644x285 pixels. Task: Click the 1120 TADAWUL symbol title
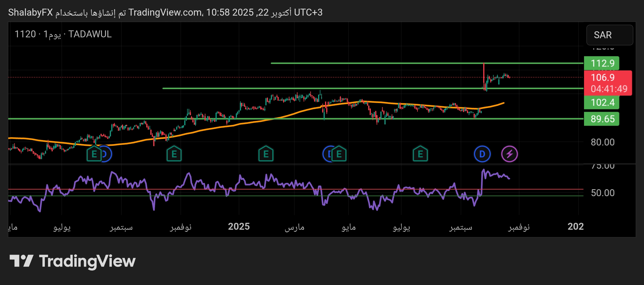pos(63,34)
